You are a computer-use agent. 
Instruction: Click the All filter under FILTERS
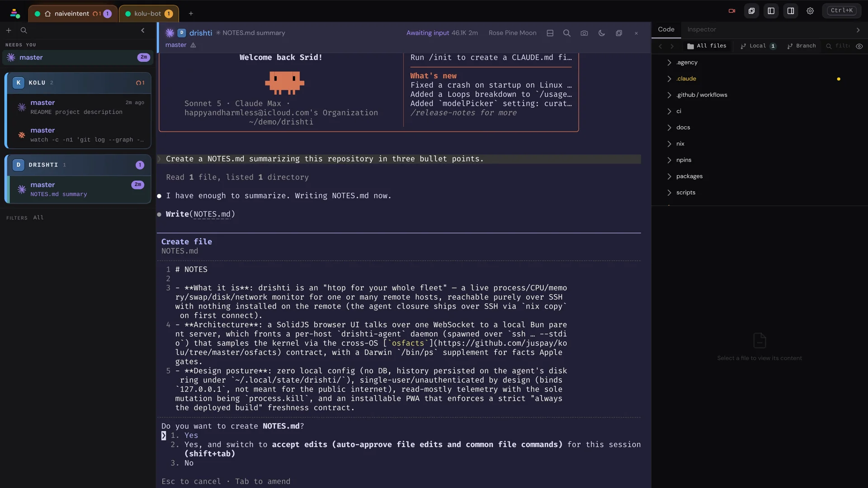38,218
